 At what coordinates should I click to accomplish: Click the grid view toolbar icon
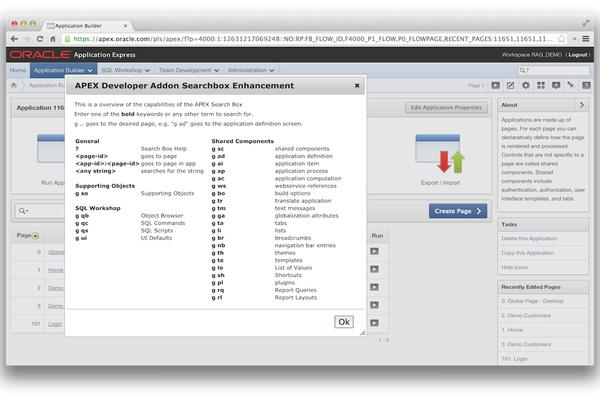point(541,85)
